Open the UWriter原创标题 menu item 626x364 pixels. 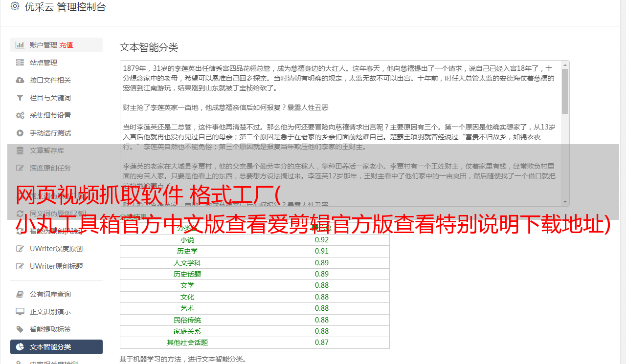tap(56, 266)
